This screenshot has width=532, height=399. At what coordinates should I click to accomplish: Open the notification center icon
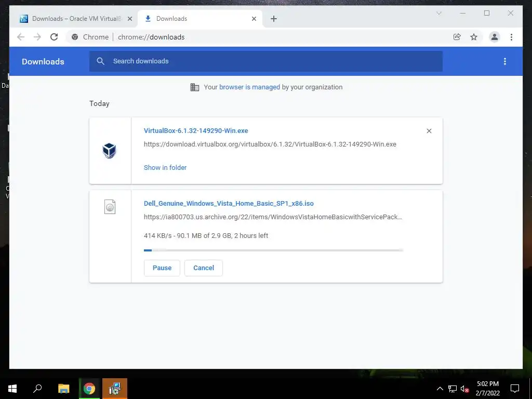(x=515, y=389)
